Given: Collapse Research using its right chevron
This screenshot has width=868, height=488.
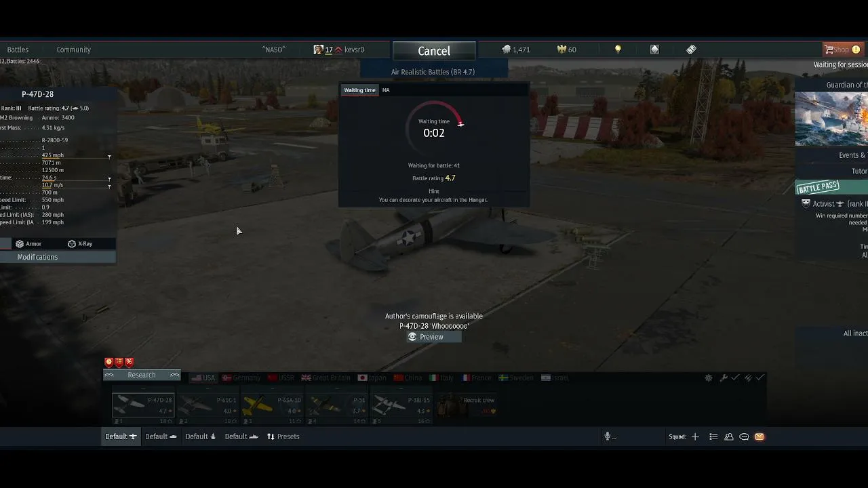Looking at the screenshot, I should [x=175, y=375].
